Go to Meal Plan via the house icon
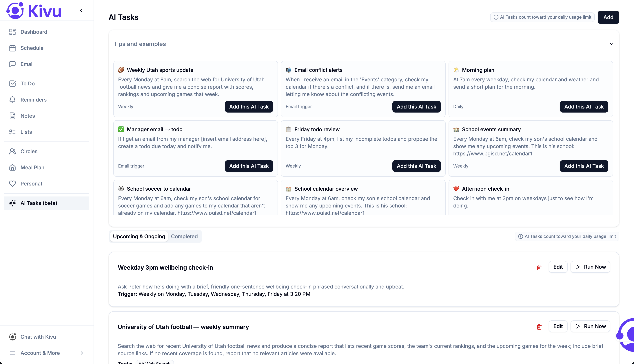Screen dimensions: 634x364 pos(13,167)
